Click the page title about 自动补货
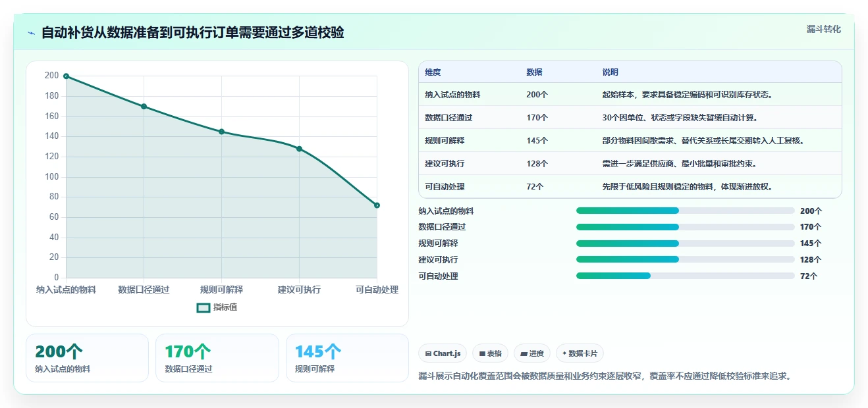868x408 pixels. tap(192, 33)
